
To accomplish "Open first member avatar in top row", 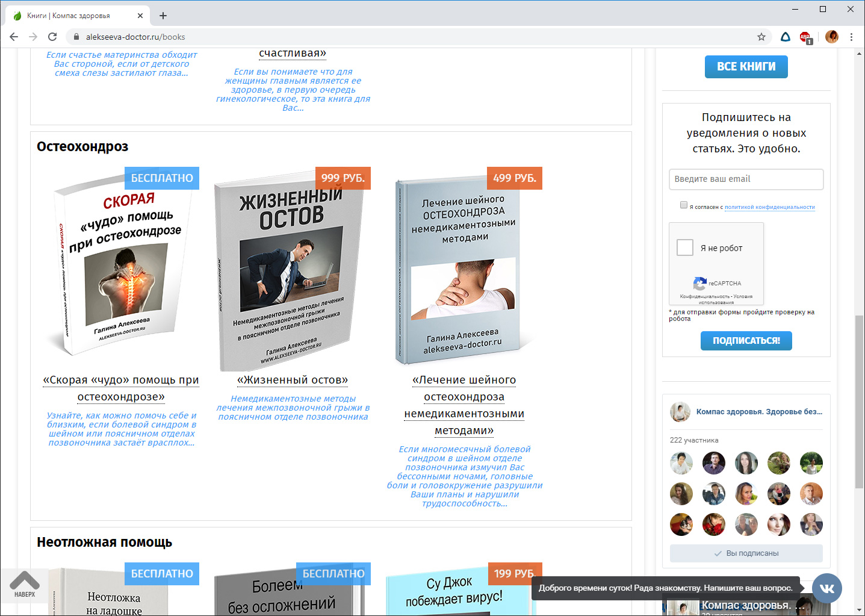I will tap(681, 463).
